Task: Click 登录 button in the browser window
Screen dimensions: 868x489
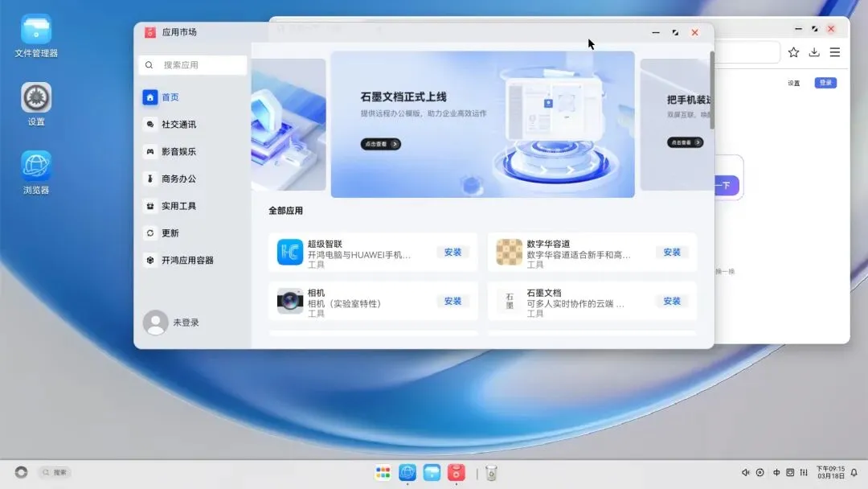Action: point(825,83)
